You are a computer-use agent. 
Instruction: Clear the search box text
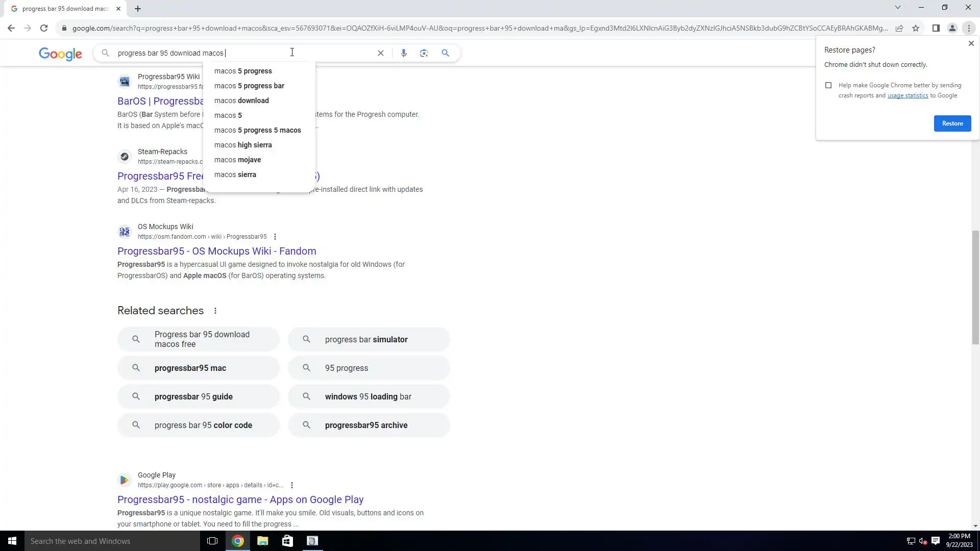pos(380,53)
